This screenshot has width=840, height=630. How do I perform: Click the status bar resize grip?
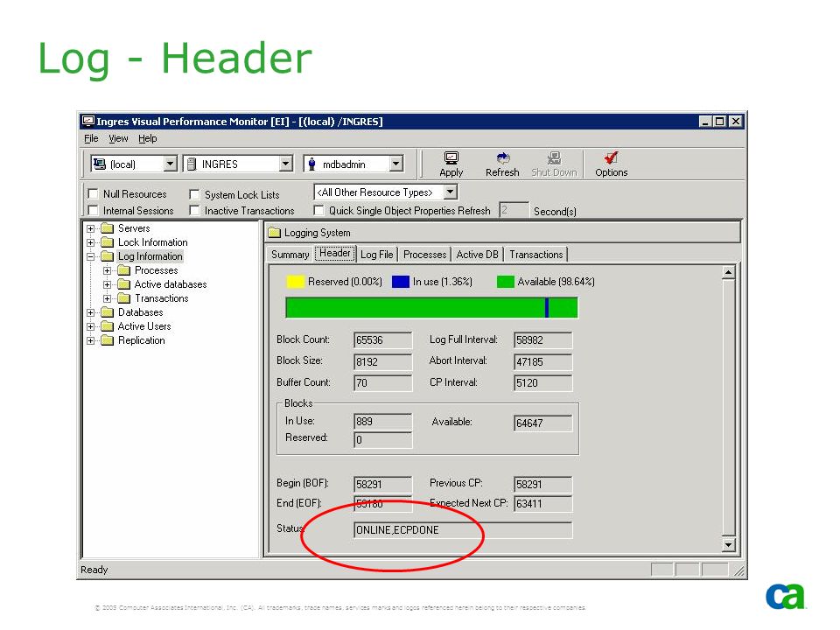coord(739,571)
